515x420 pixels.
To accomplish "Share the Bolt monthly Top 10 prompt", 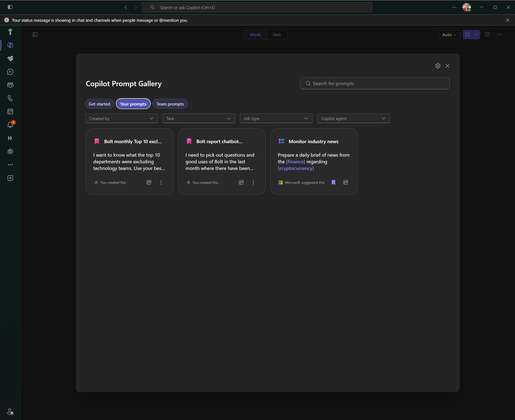I will (149, 182).
